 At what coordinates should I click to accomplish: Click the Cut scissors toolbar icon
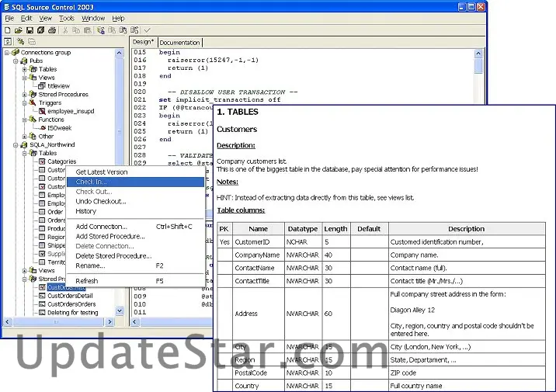click(x=65, y=30)
